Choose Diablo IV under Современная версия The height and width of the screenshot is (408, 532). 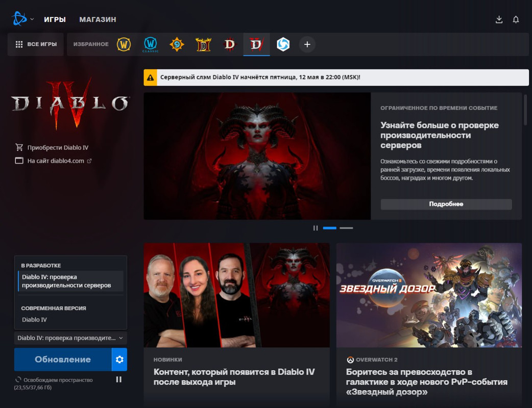34,320
